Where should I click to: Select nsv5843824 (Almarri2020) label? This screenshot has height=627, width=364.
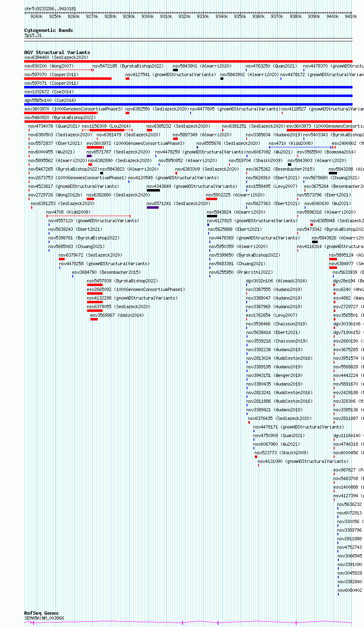(236, 212)
